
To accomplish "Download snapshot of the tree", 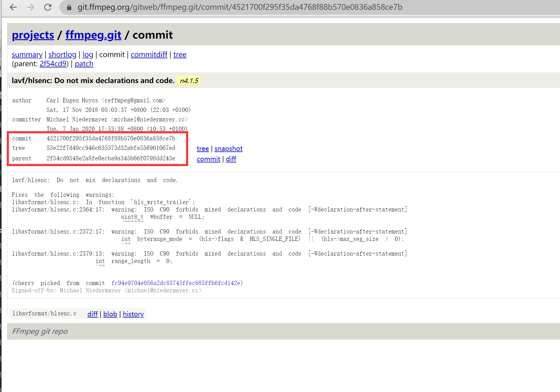I will point(228,149).
